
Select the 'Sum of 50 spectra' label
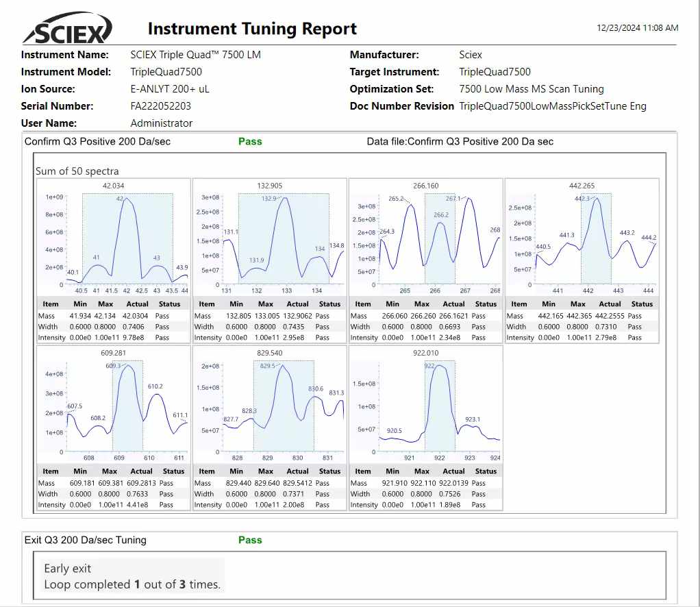click(x=77, y=171)
